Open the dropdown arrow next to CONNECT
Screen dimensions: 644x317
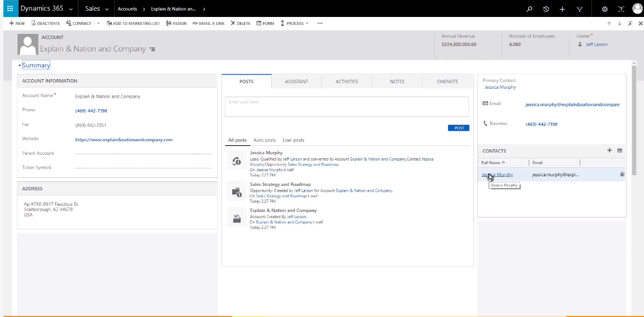click(x=98, y=23)
